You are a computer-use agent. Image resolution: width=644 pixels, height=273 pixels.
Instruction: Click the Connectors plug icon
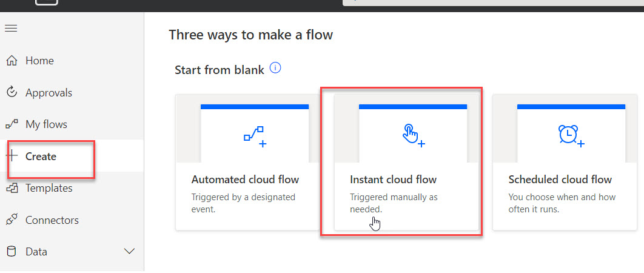click(12, 220)
